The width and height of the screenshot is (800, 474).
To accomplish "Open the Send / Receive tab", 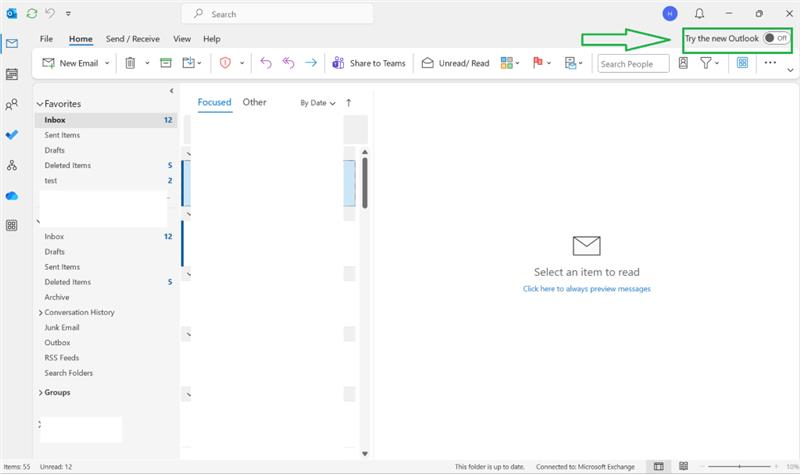I will (133, 39).
